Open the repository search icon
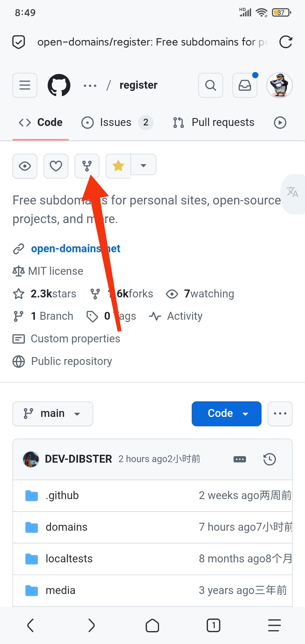The width and height of the screenshot is (305, 644). coord(211,85)
